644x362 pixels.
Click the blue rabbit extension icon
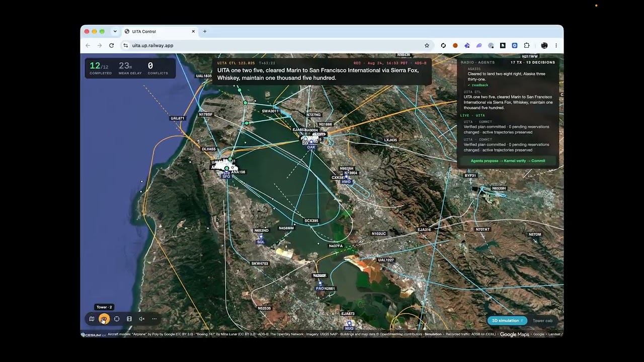(467, 45)
